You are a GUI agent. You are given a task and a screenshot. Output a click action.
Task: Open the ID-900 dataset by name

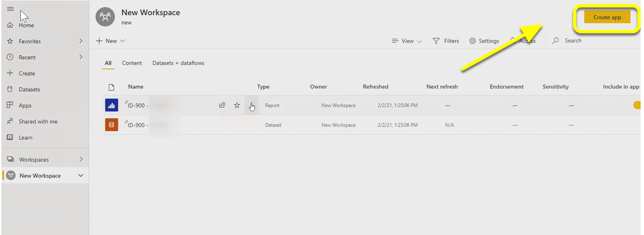pyautogui.click(x=138, y=125)
